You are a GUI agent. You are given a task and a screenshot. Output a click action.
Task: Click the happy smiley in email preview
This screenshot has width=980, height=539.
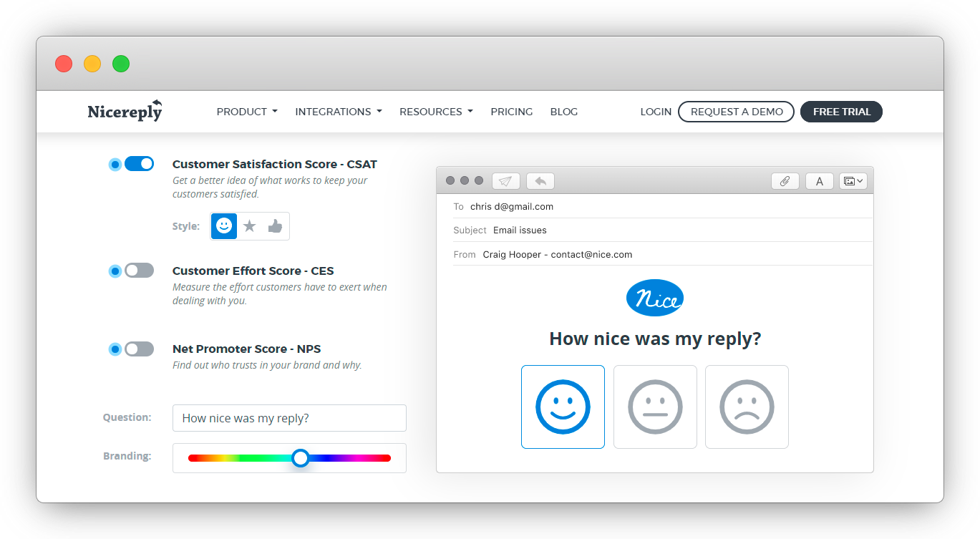pyautogui.click(x=563, y=407)
